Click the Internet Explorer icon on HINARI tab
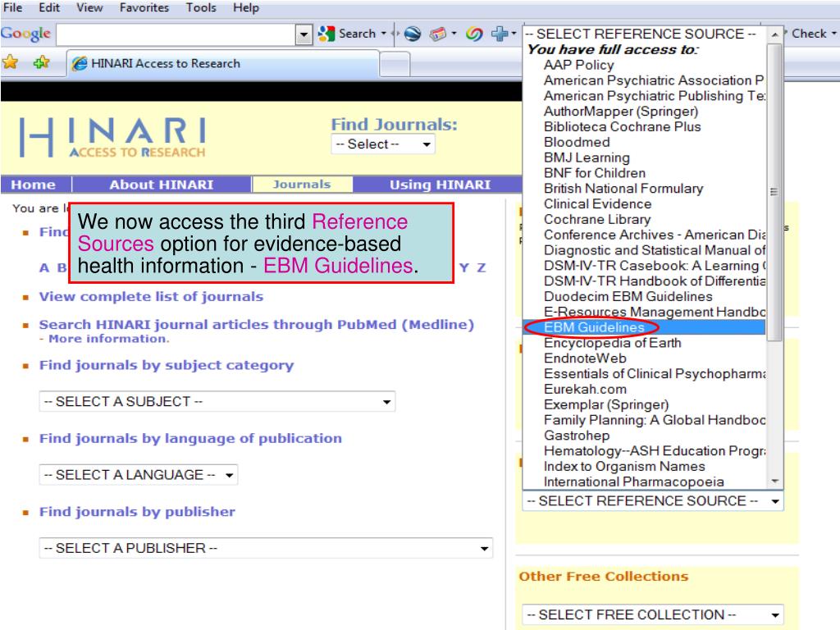 [x=80, y=64]
